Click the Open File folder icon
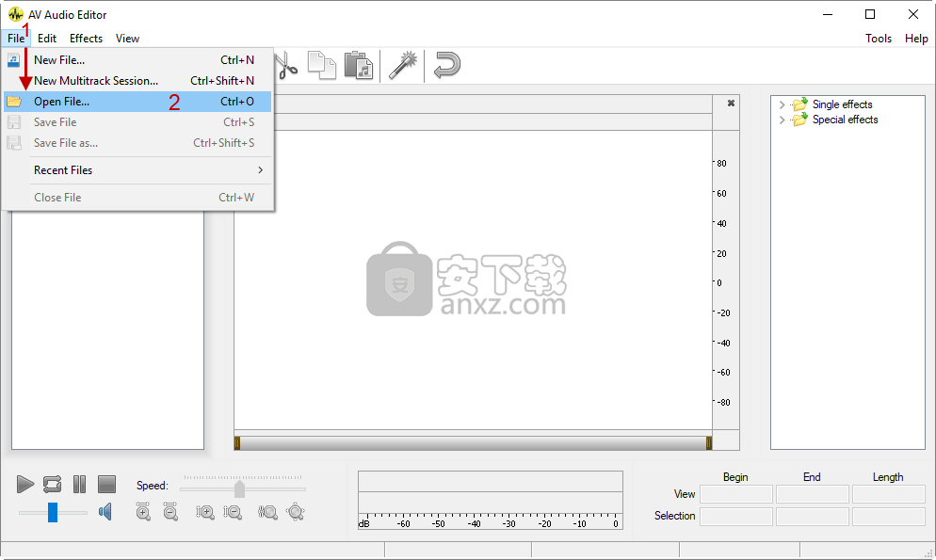The width and height of the screenshot is (936, 560). [x=14, y=102]
